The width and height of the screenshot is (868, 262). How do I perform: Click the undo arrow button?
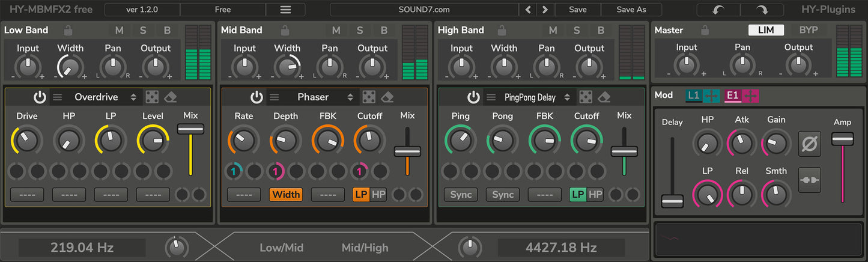[718, 10]
